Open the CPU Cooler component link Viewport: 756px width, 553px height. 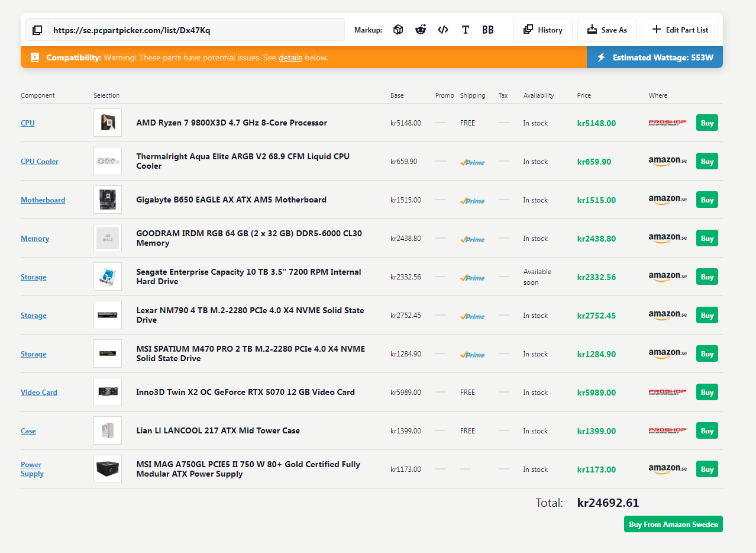tap(40, 162)
